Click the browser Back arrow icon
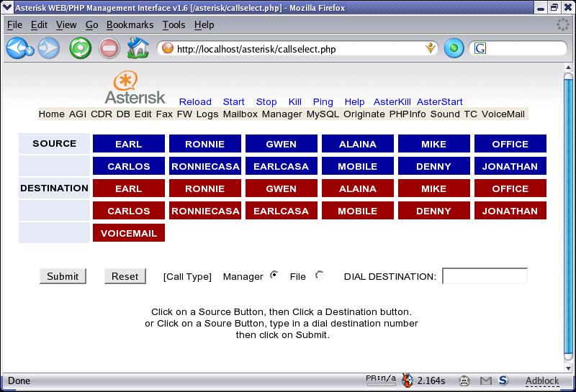The width and height of the screenshot is (576, 392). point(17,49)
